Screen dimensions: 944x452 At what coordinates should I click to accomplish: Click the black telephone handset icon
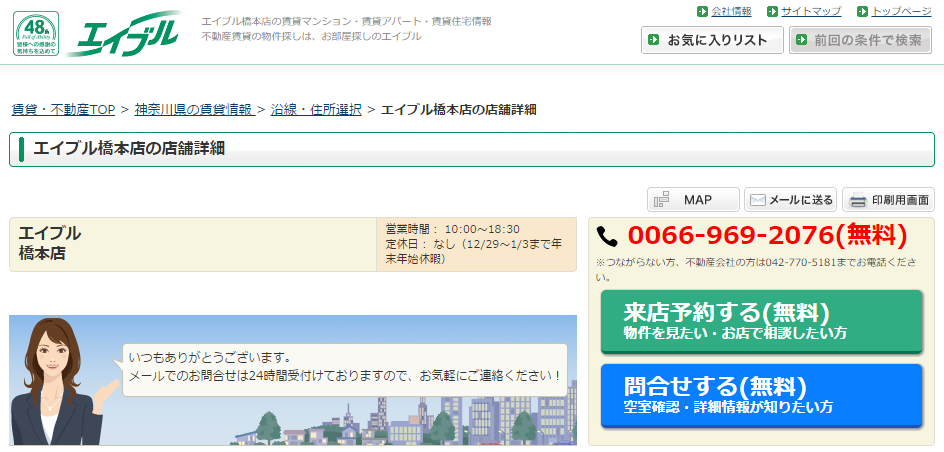[607, 236]
